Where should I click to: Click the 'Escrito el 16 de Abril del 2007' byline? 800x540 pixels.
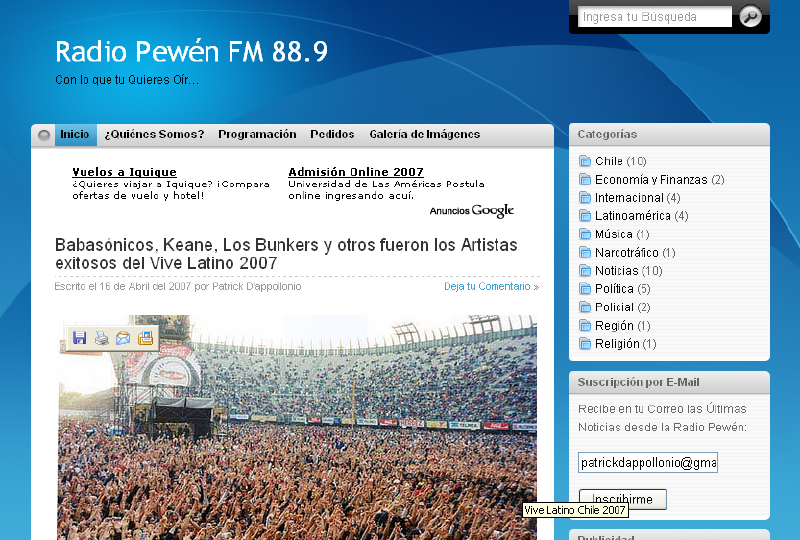(178, 286)
